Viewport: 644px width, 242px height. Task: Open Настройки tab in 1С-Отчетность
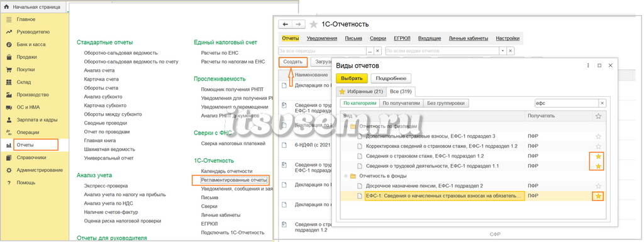pyautogui.click(x=508, y=38)
